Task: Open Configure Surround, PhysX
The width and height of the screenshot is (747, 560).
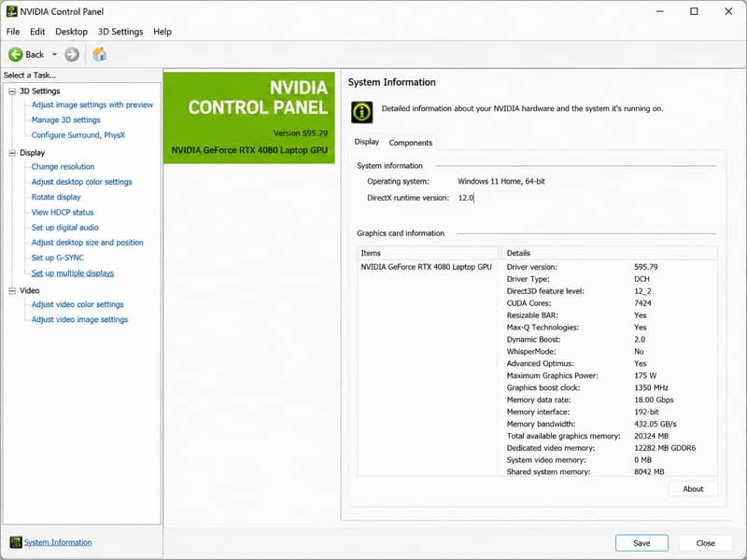Action: pyautogui.click(x=78, y=135)
